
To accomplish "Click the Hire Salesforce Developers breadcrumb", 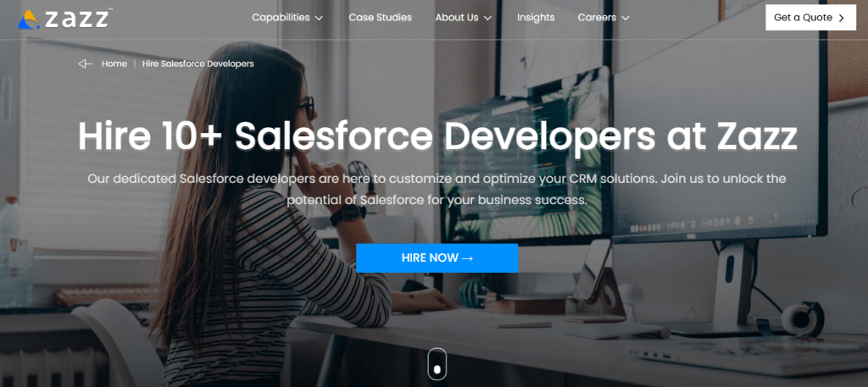I will coord(198,64).
